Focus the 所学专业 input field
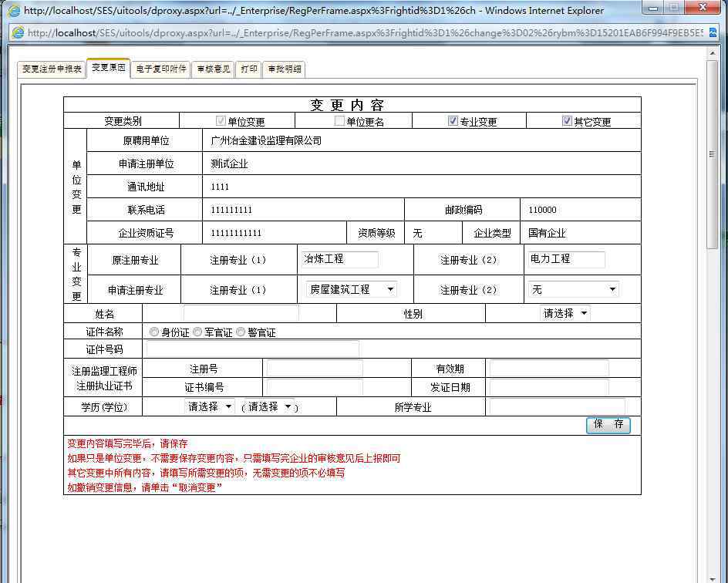Viewport: 728px width, 583px height. pos(557,406)
